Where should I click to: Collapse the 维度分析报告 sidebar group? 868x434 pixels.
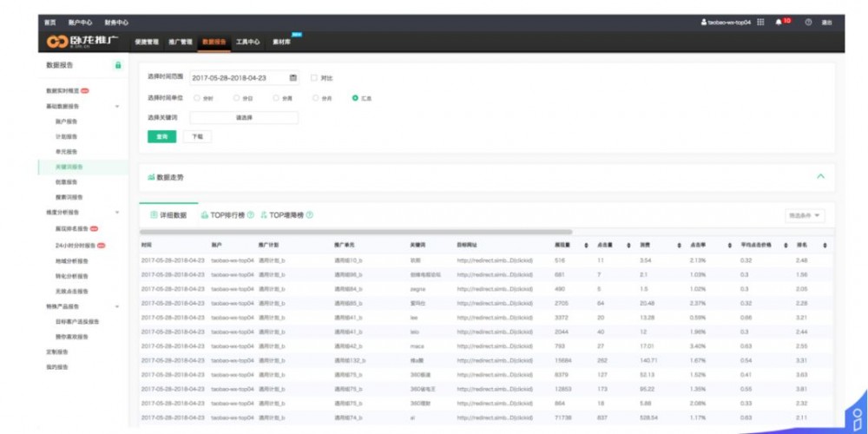click(117, 213)
